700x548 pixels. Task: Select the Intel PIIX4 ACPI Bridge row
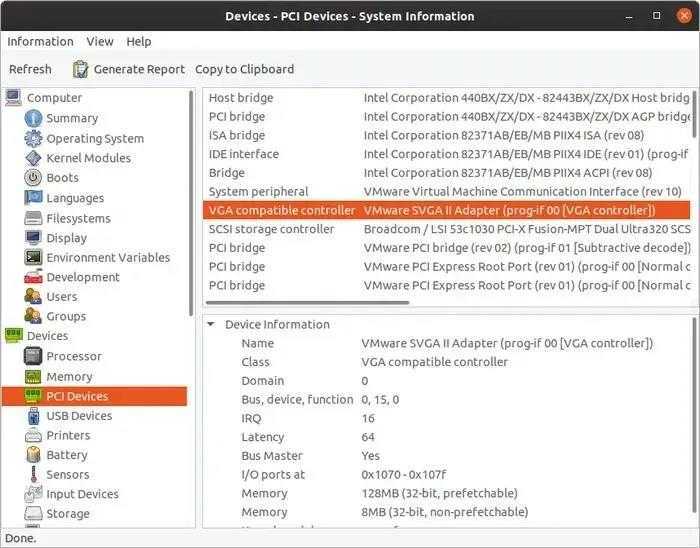(448, 173)
